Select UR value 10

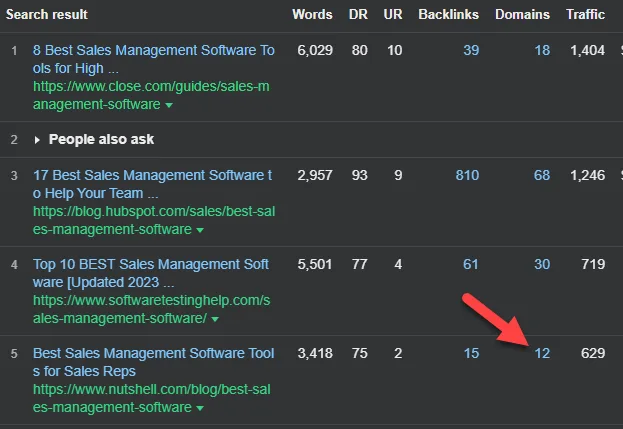coord(395,50)
